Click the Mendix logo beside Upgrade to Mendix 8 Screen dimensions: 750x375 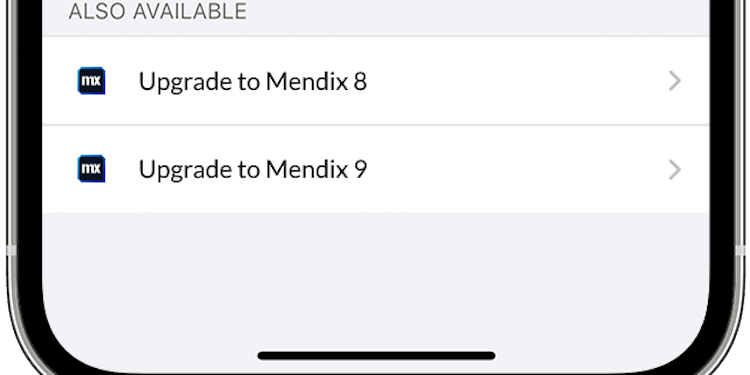point(91,81)
